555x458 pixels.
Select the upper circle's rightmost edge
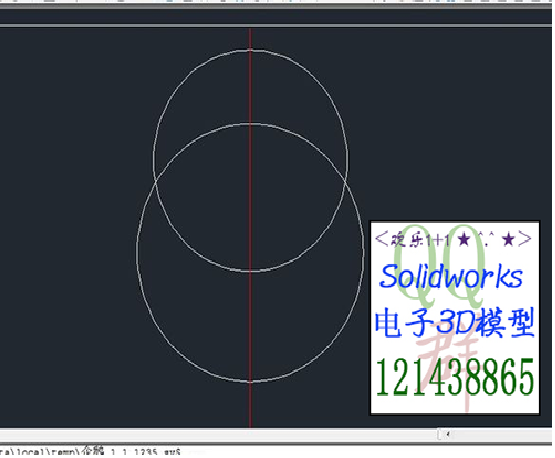(347, 161)
